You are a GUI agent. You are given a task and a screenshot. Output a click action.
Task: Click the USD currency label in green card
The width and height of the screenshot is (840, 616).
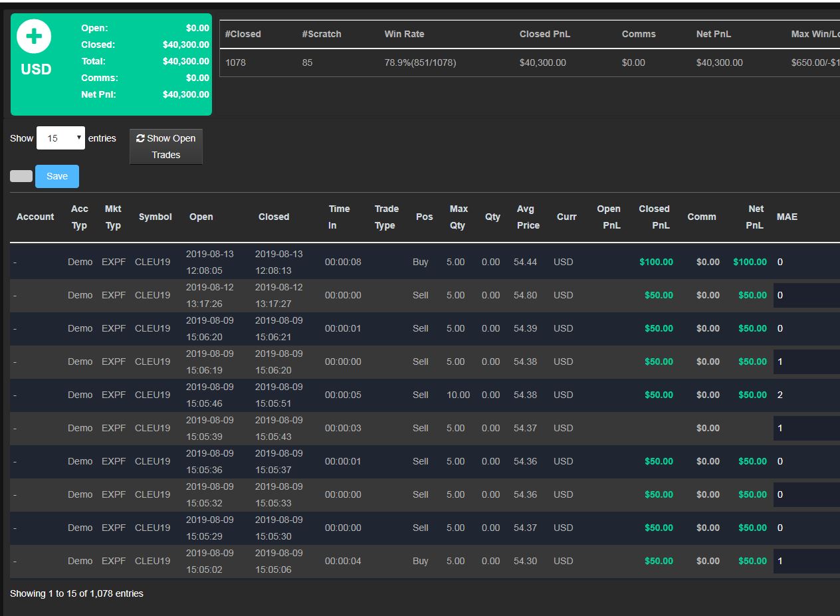36,69
